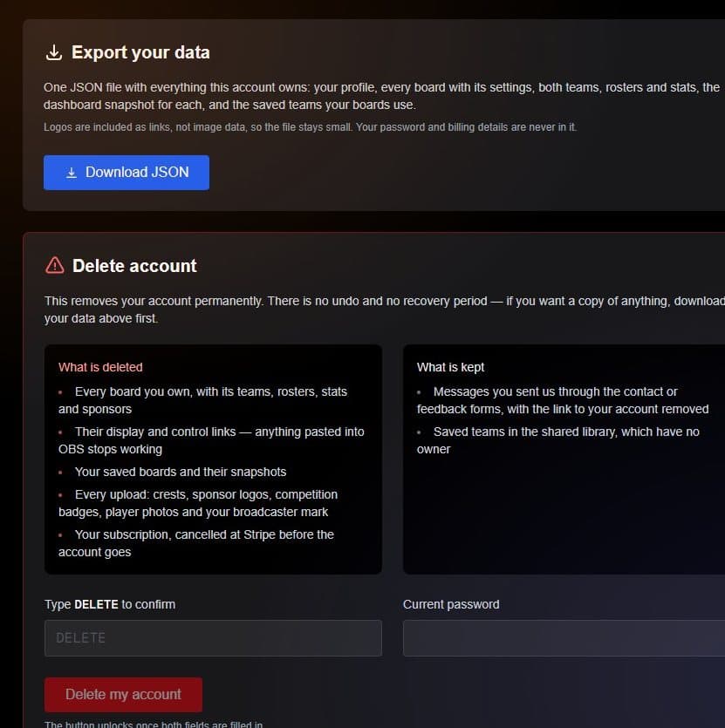This screenshot has height=728, width=725.
Task: Click the Download JSON button
Action: coord(127,173)
